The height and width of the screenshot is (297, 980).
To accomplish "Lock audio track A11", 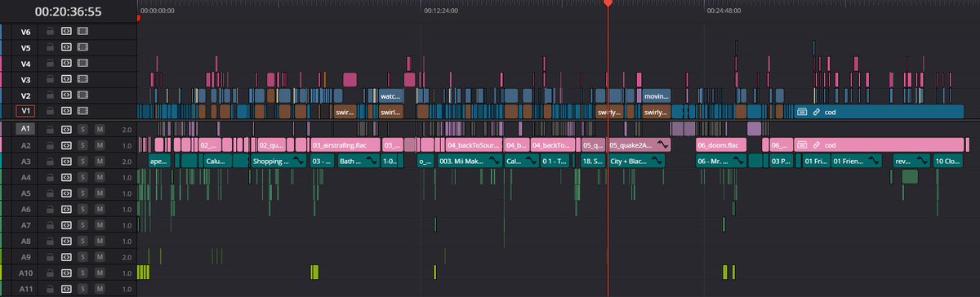I will [x=50, y=289].
